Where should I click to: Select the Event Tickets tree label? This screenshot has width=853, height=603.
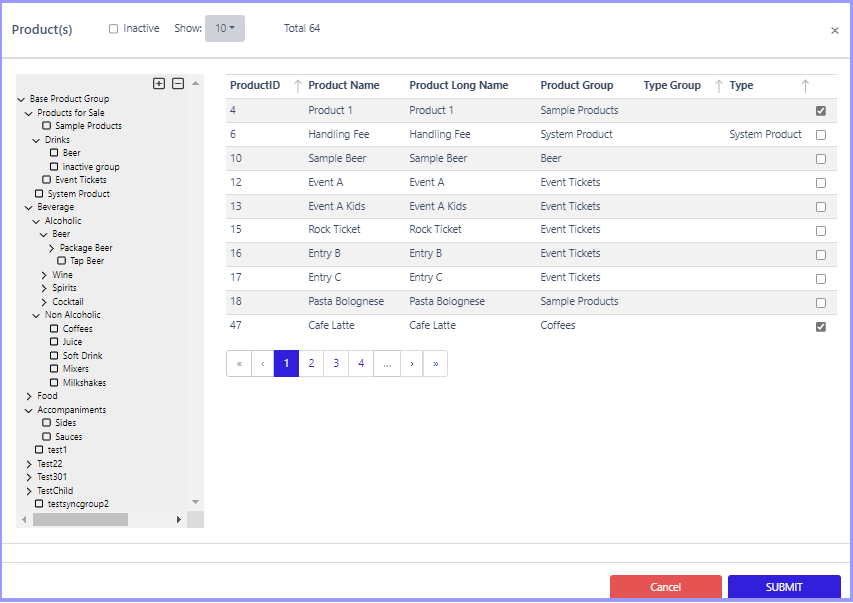(81, 180)
